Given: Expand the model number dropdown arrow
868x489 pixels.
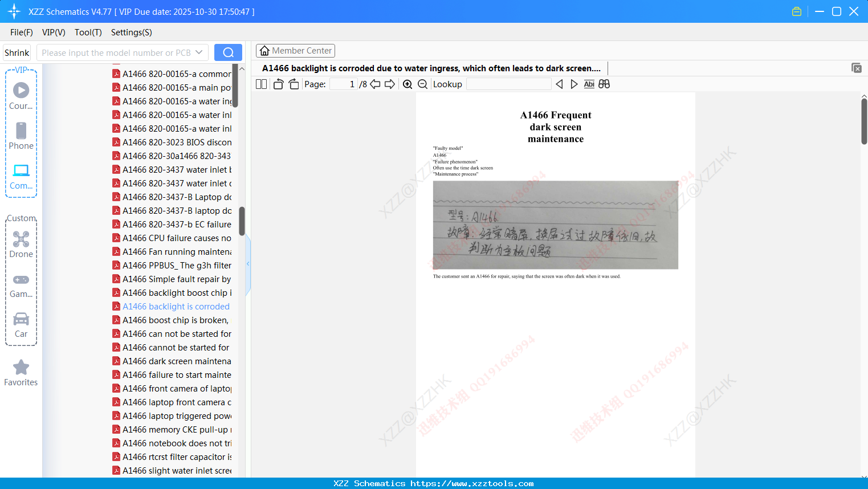Looking at the screenshot, I should [x=199, y=52].
